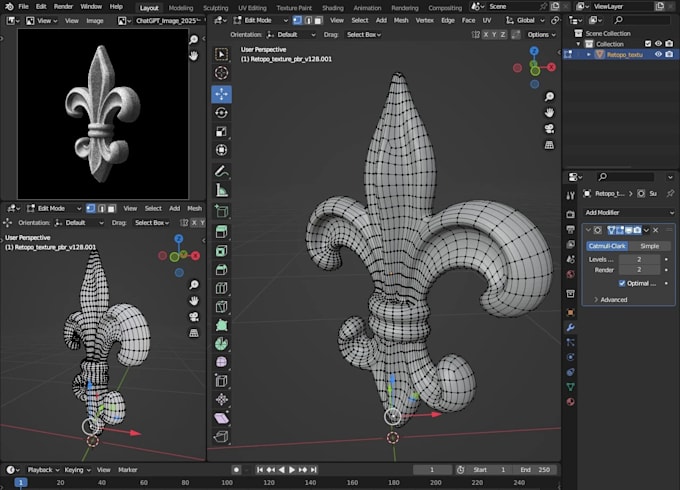Select the Transform tool
The image size is (680, 490).
pos(221,150)
